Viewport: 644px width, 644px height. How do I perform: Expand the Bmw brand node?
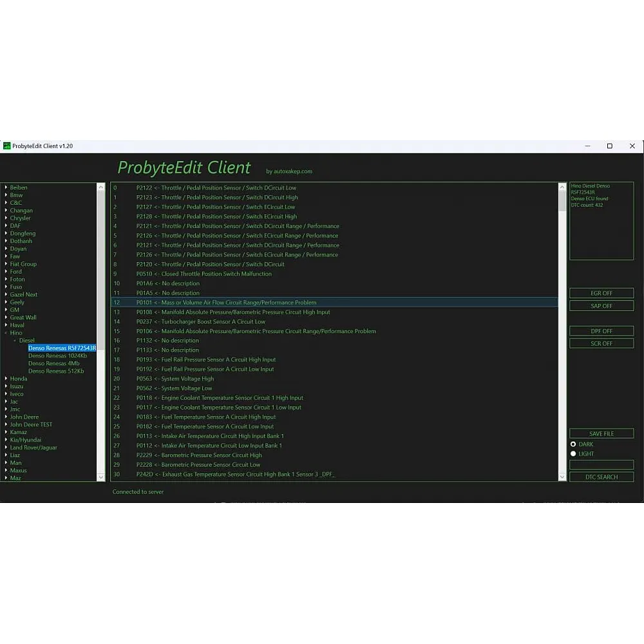pyautogui.click(x=6, y=195)
